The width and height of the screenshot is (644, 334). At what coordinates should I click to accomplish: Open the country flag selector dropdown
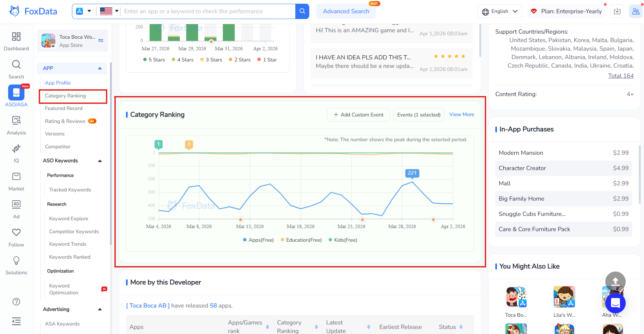(109, 11)
